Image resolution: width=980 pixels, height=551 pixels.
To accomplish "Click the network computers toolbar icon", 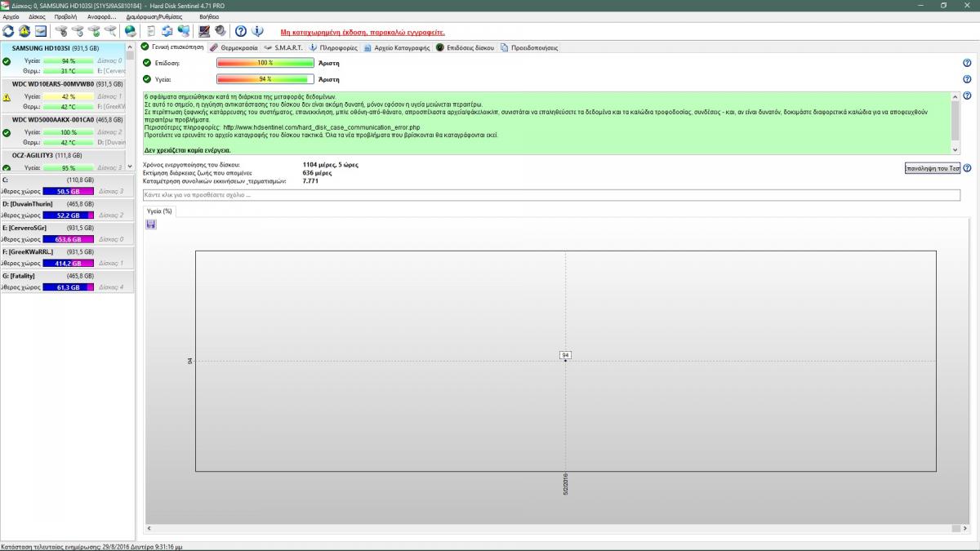I will tap(184, 31).
